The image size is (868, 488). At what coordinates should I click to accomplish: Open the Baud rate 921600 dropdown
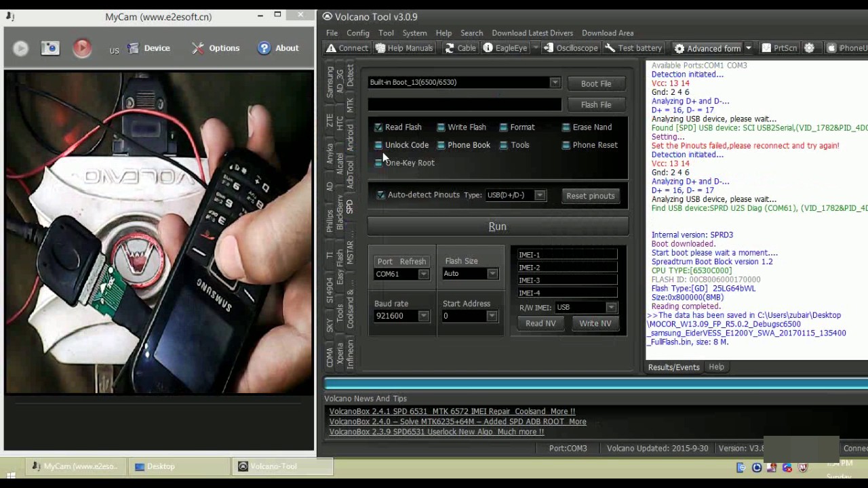click(x=423, y=316)
